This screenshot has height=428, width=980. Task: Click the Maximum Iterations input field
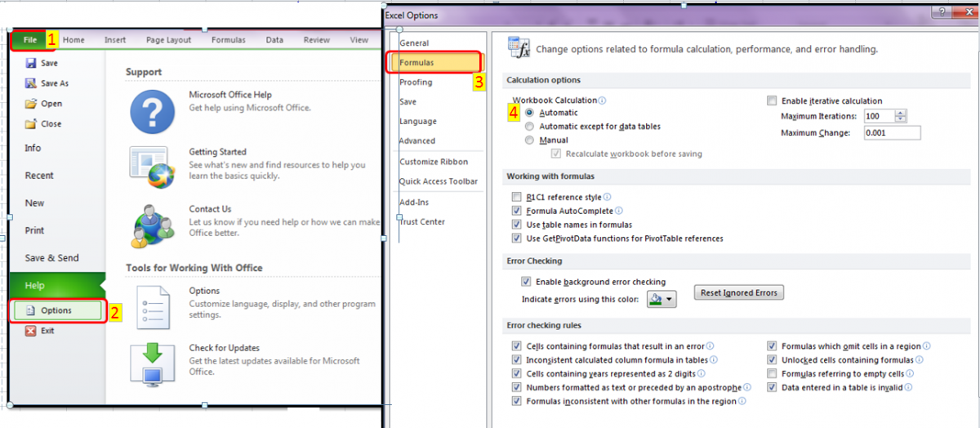(x=879, y=116)
